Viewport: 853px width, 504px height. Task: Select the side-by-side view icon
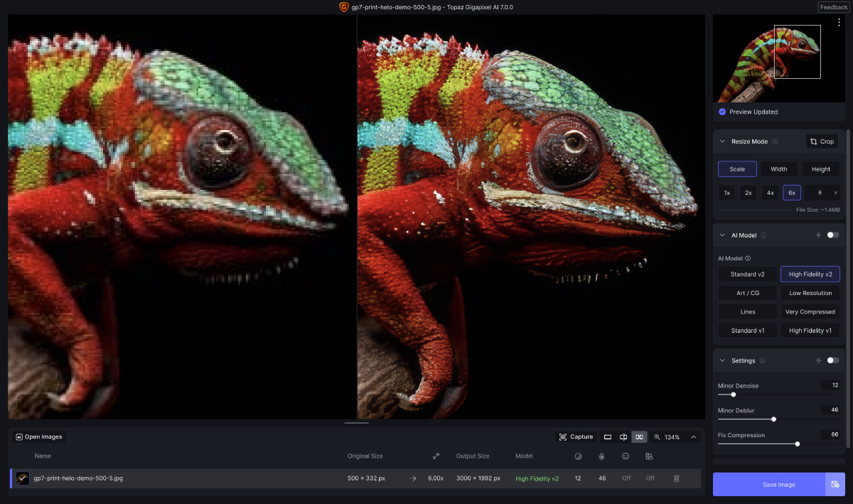tap(639, 436)
